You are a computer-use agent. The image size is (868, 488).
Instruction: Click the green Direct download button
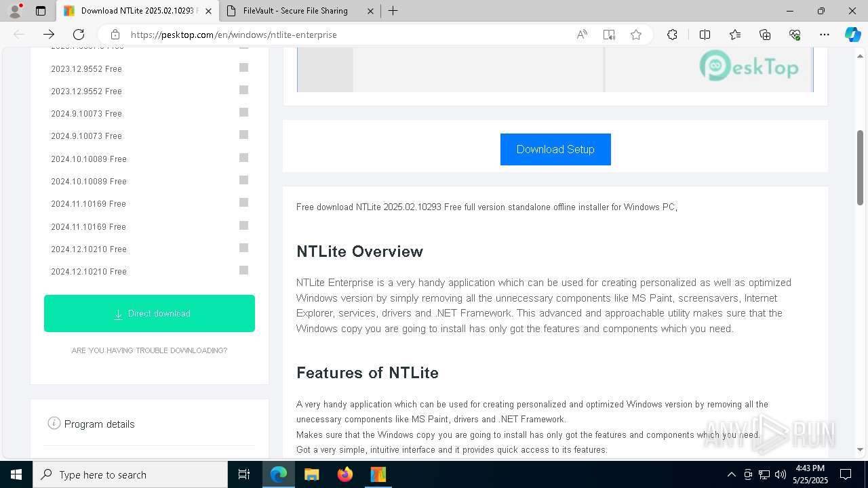pyautogui.click(x=149, y=313)
